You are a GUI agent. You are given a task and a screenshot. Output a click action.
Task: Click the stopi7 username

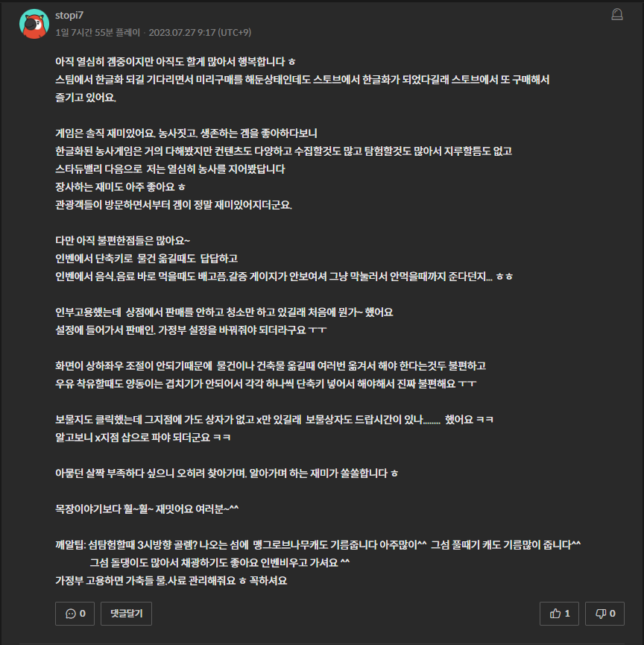69,15
